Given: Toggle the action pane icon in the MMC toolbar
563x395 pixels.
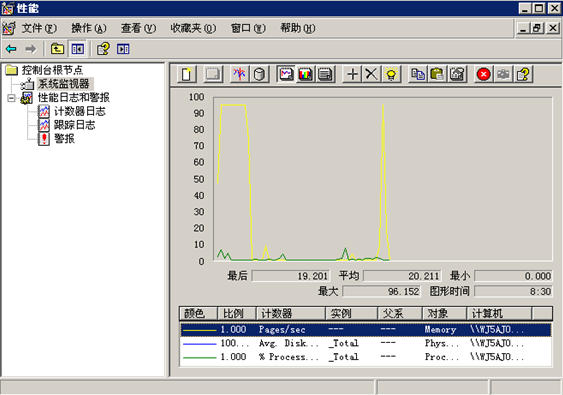Looking at the screenshot, I should pos(123,49).
